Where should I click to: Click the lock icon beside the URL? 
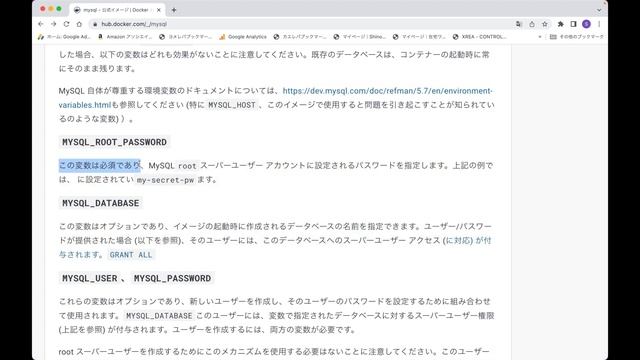pos(95,24)
